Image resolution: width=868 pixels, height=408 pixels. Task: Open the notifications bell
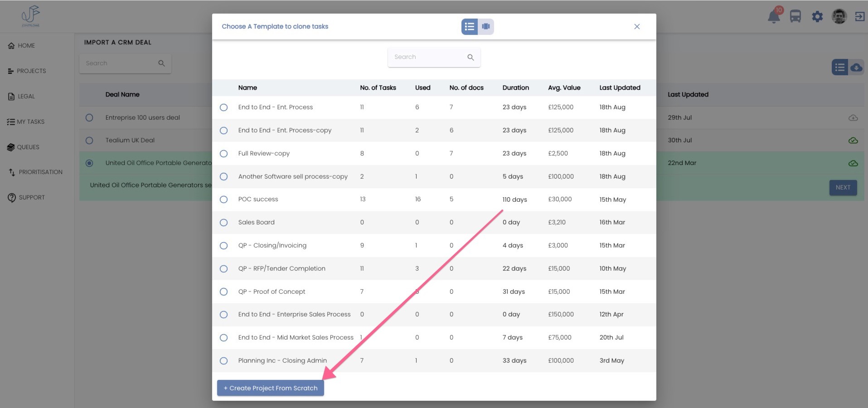774,17
